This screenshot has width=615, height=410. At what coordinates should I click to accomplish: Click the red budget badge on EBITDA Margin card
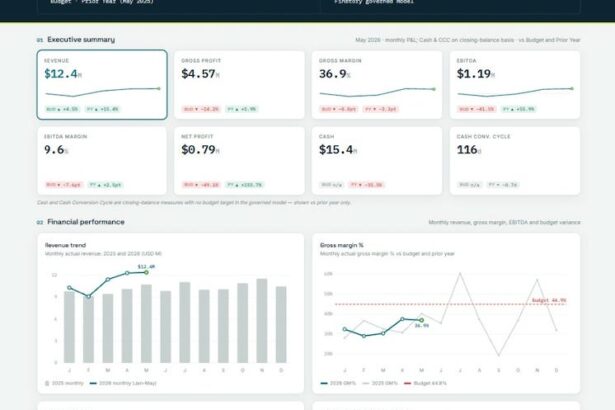[64, 185]
